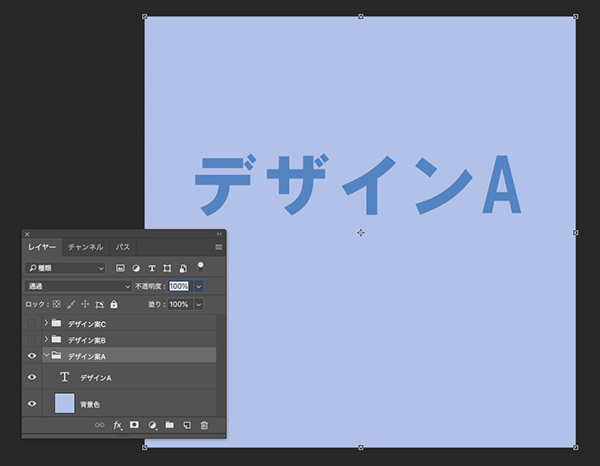The width and height of the screenshot is (600, 466).
Task: Lock position move icon
Action: tap(85, 304)
